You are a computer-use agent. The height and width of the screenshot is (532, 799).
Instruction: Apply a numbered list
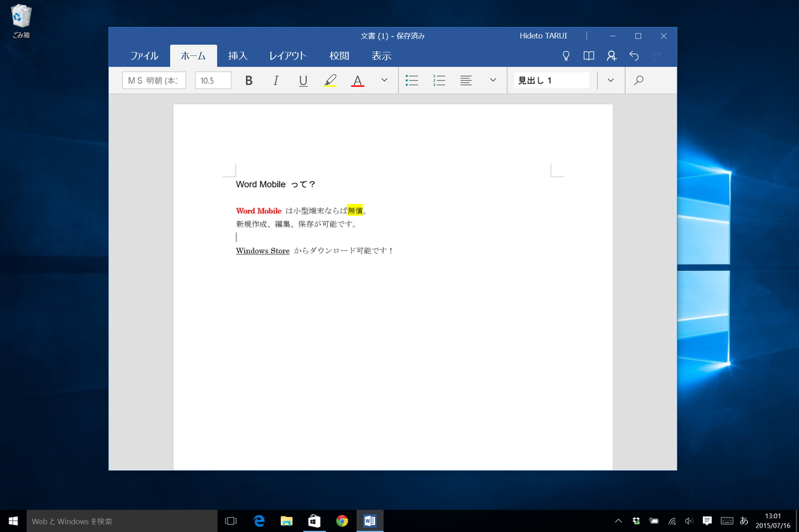tap(439, 80)
